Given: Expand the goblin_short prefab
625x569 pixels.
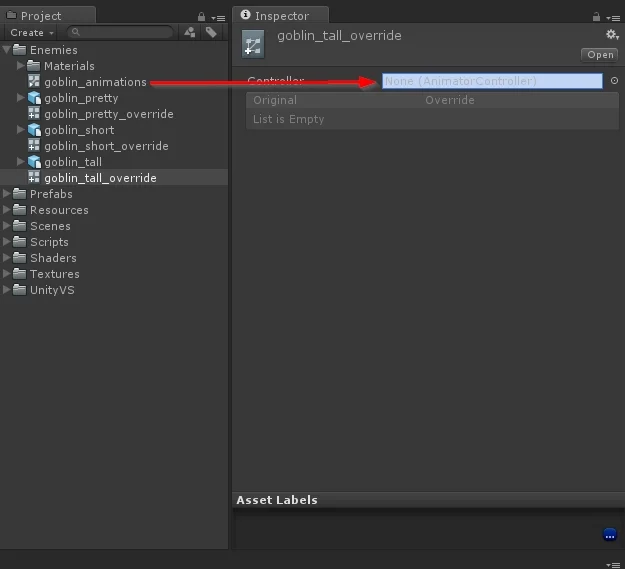Looking at the screenshot, I should [21, 129].
